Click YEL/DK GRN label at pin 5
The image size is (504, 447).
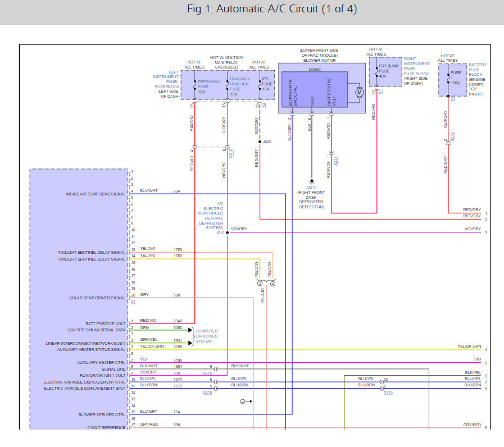coord(152,346)
